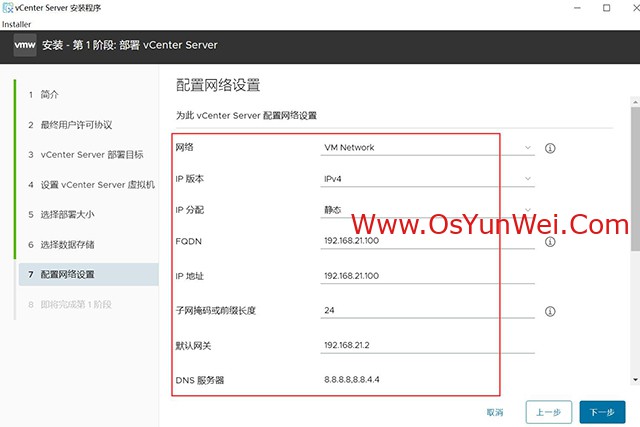Viewport: 640px width, 427px height.
Task: Click the 下一步 next button
Action: [x=602, y=412]
